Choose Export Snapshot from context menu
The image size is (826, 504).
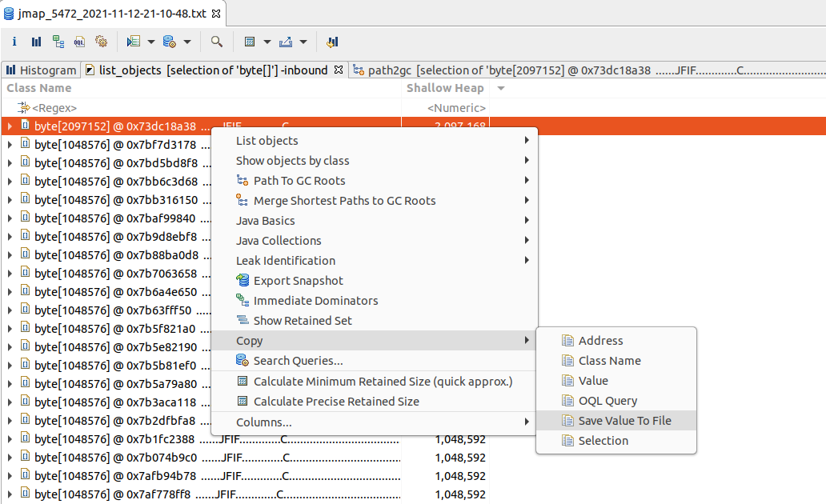(x=375, y=281)
